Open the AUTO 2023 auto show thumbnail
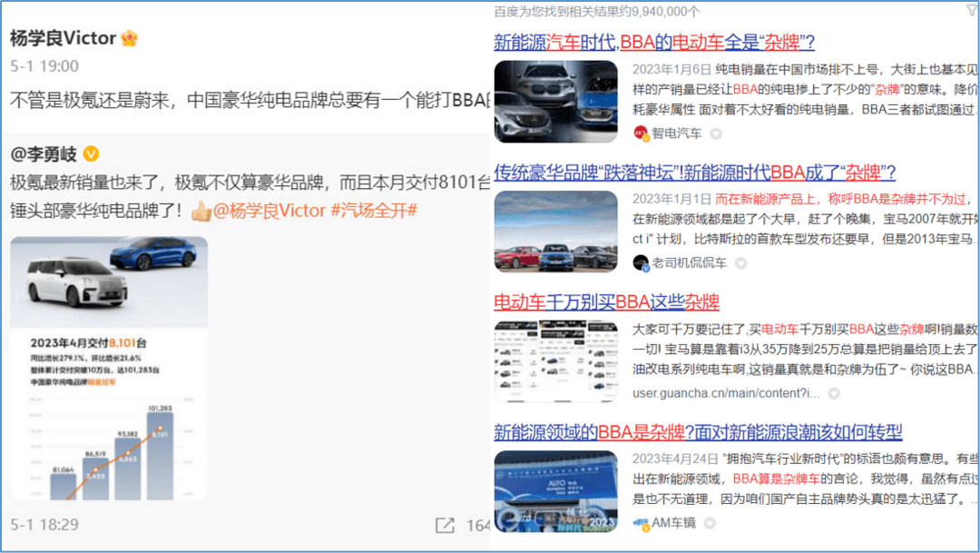Screen dimensions: 980x553 555,491
